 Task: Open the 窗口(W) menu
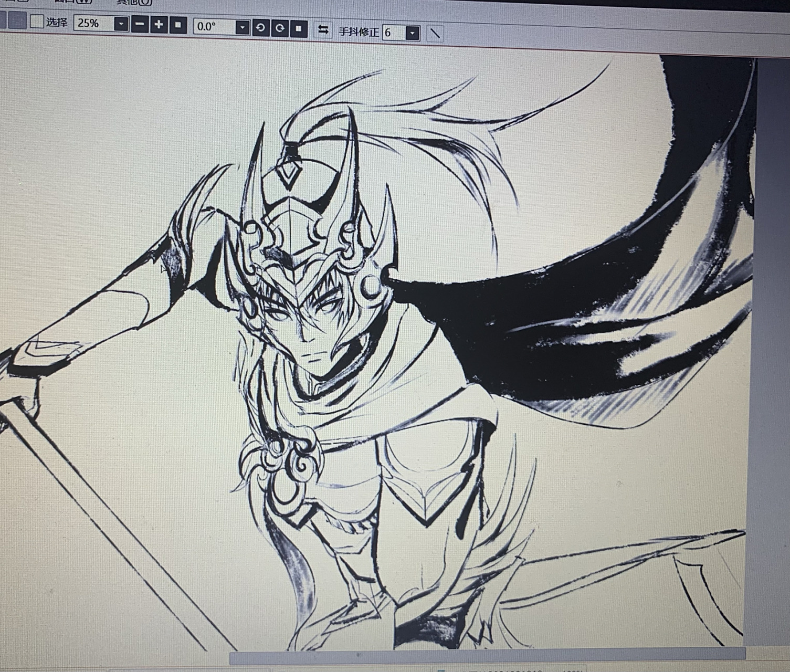(x=73, y=2)
